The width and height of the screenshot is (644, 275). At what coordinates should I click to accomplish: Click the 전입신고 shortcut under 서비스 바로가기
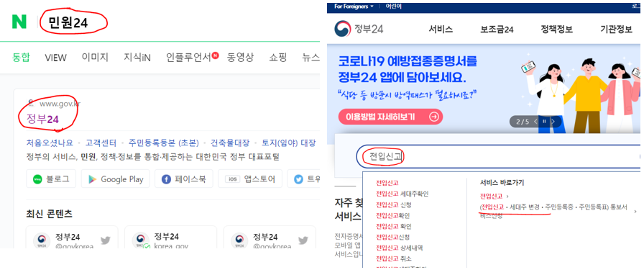[492, 196]
